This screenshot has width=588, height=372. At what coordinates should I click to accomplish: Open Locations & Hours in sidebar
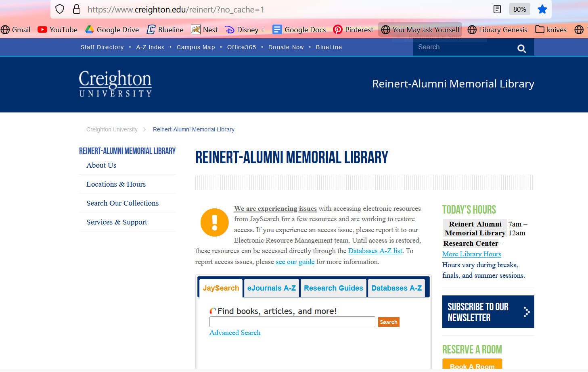(x=116, y=184)
